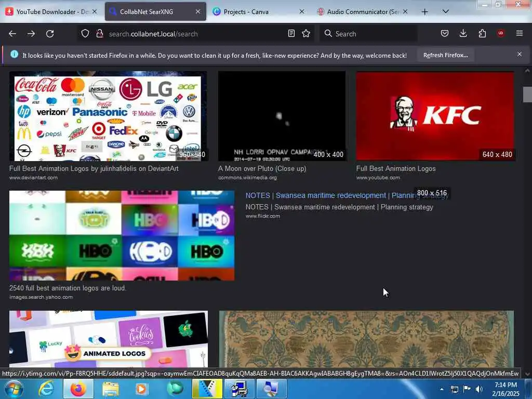532x399 pixels.
Task: Close the CollabNet SearXNG tab
Action: (198, 11)
